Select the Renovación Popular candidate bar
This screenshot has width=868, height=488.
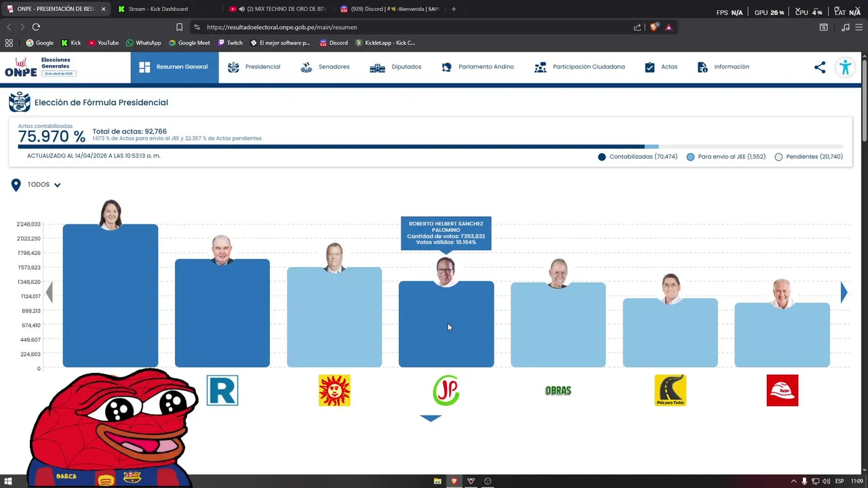222,313
